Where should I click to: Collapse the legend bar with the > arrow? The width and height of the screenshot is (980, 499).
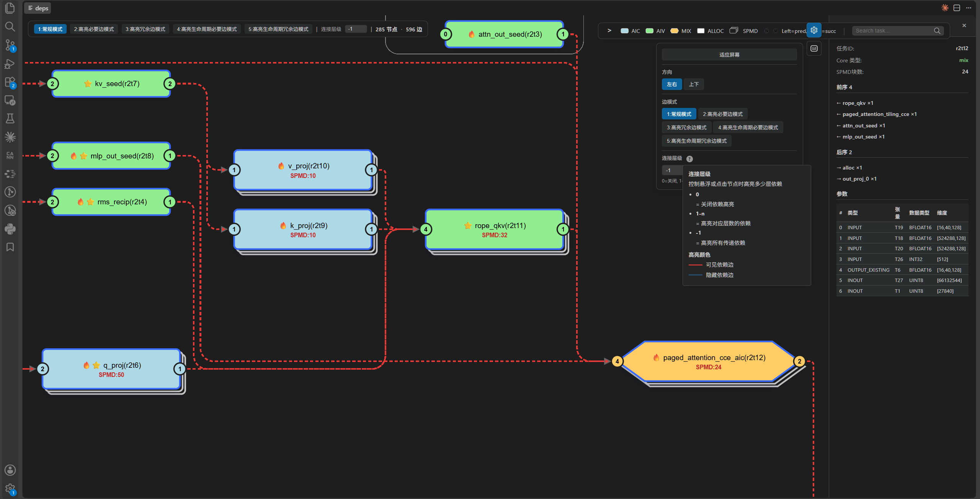tap(609, 31)
